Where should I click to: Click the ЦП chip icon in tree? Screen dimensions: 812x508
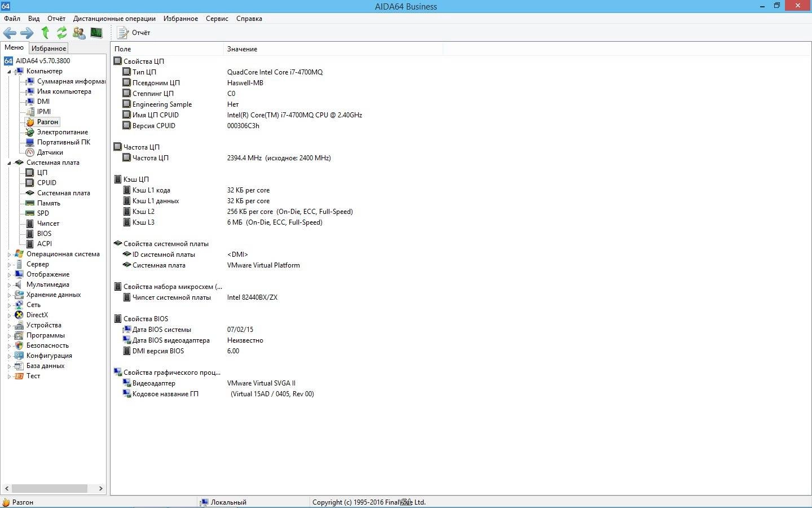pyautogui.click(x=30, y=173)
